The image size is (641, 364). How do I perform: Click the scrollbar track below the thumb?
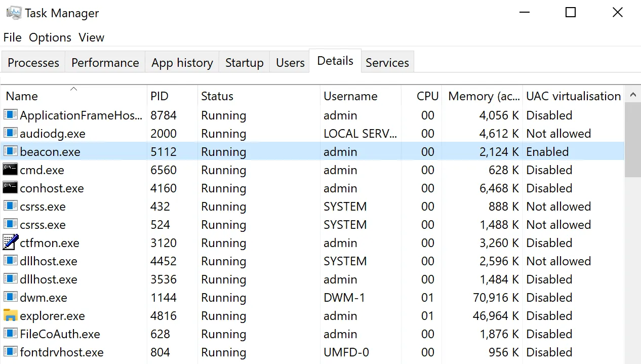click(633, 270)
